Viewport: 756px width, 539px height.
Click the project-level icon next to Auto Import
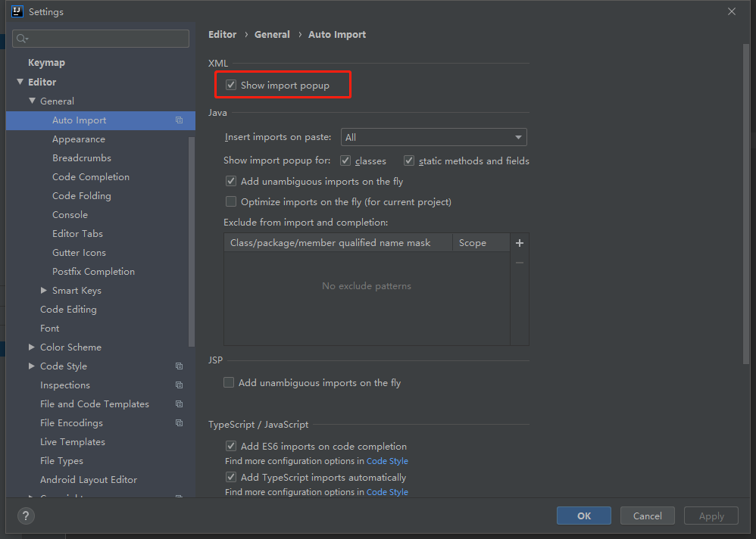[180, 120]
